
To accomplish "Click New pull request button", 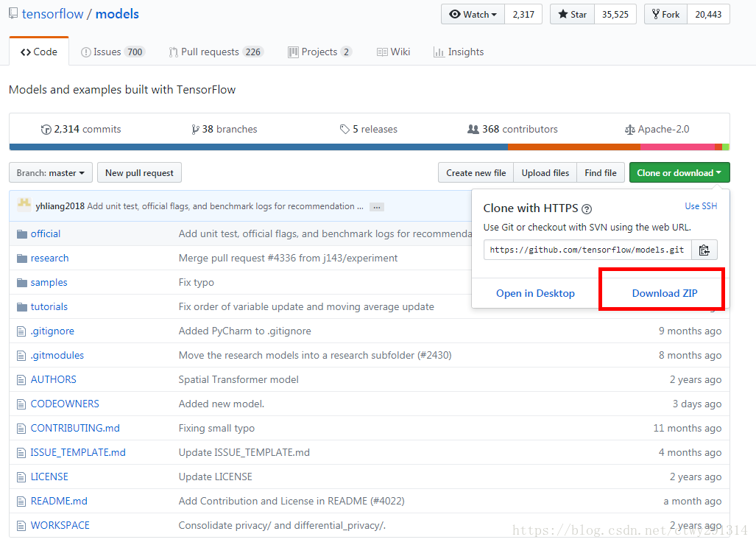I will point(139,172).
